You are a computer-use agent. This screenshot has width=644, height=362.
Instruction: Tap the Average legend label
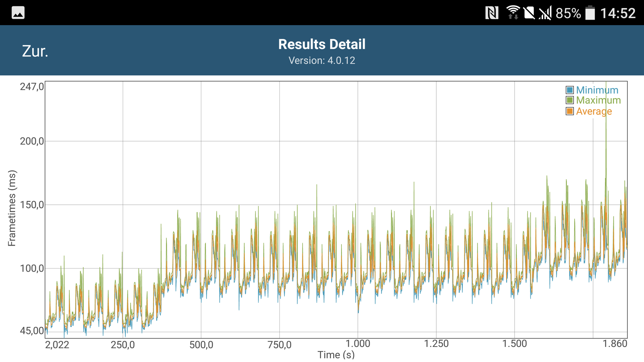coord(594,111)
